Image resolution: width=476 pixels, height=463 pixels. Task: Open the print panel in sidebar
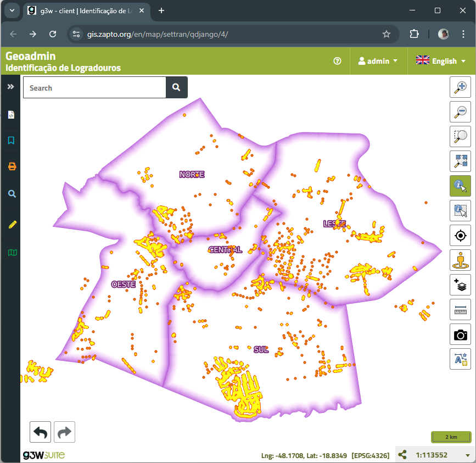[x=12, y=166]
